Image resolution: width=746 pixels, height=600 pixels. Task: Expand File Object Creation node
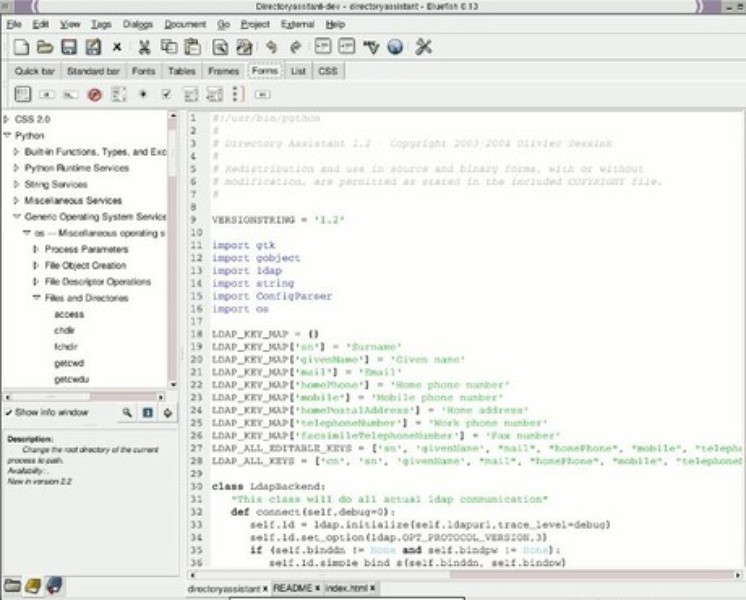tap(36, 265)
